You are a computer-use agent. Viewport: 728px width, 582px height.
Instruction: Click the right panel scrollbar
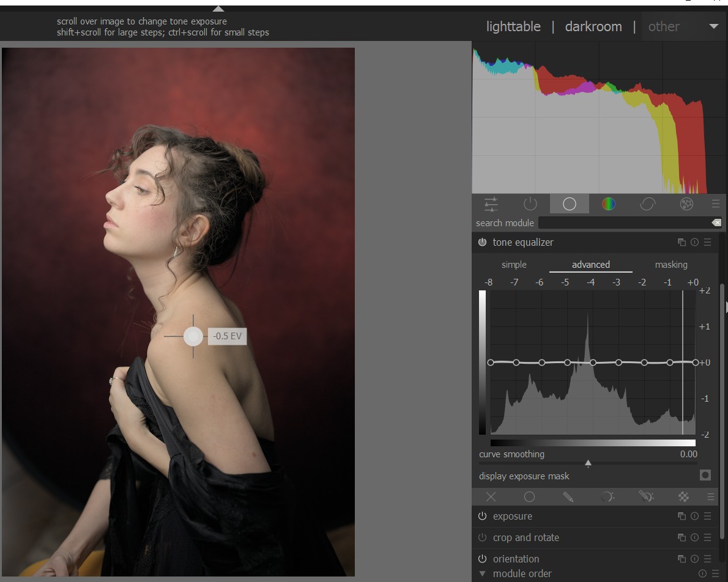[722, 411]
